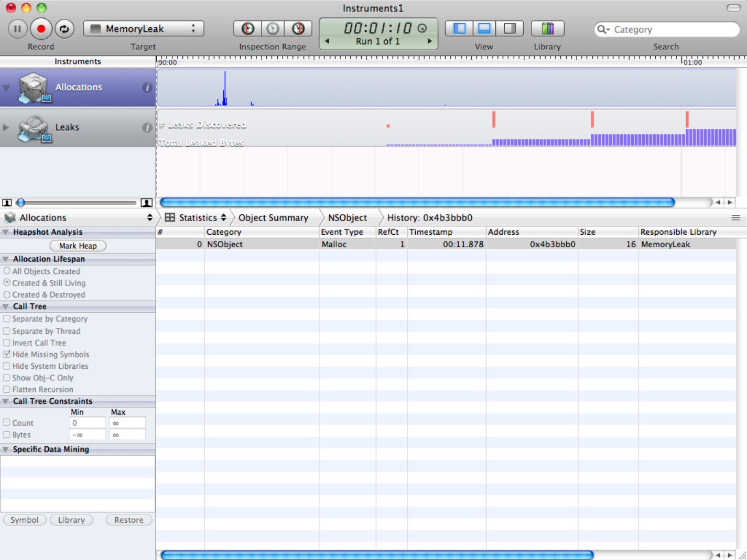Collapse the Call Tree section
Screen dimensions: 747x560
[x=6, y=306]
